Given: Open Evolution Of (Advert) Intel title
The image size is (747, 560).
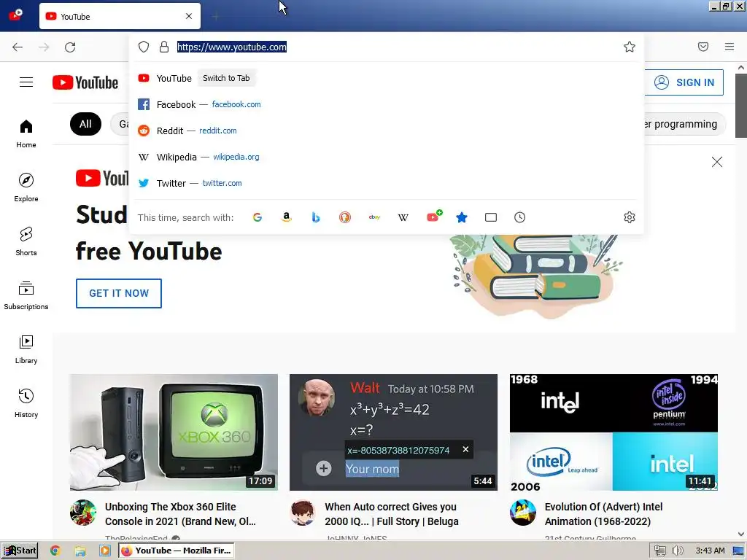Looking at the screenshot, I should point(603,514).
